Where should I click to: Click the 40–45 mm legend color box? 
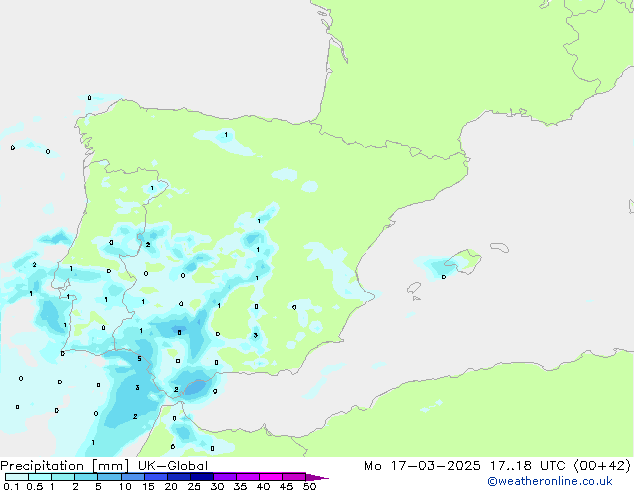click(271, 477)
